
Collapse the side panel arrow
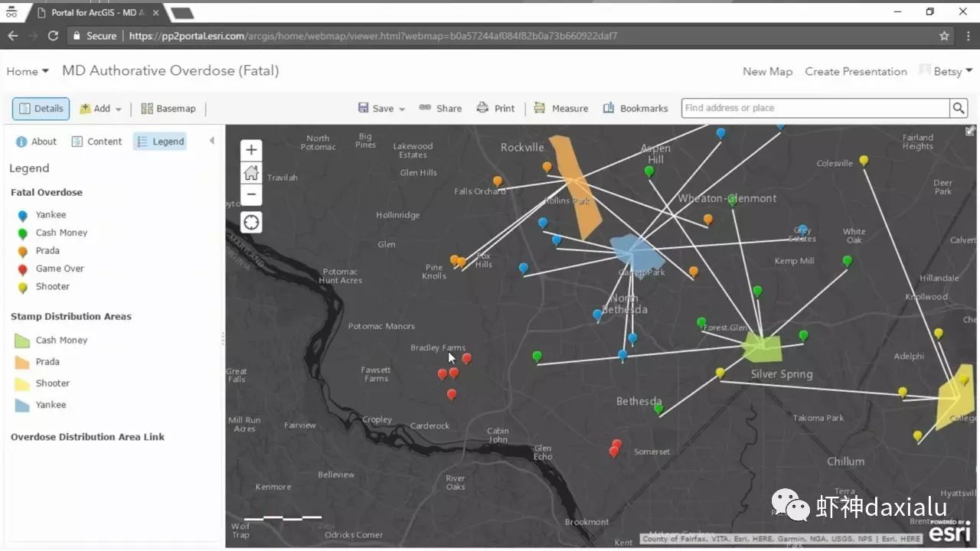pyautogui.click(x=211, y=141)
